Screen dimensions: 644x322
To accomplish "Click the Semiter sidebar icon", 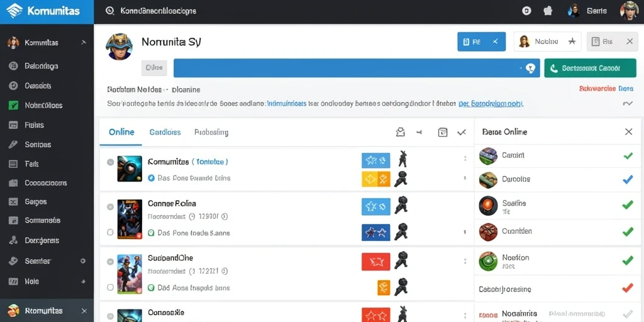I will (x=13, y=261).
